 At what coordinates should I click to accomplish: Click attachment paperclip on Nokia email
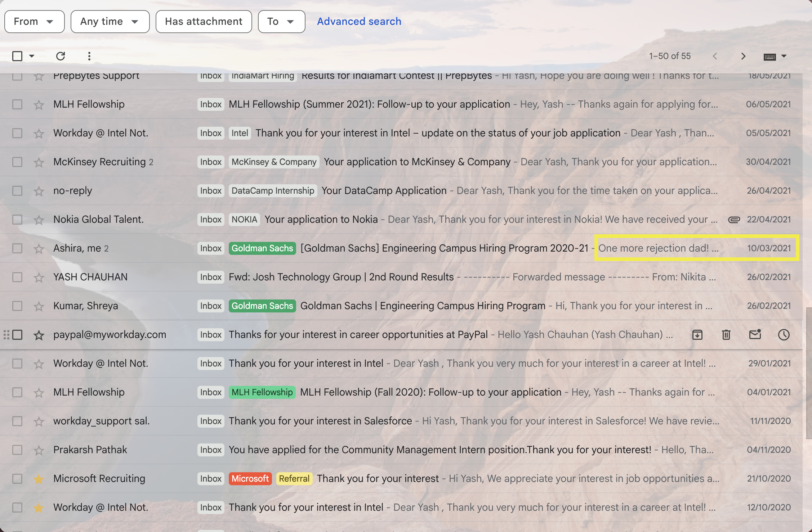click(x=734, y=220)
